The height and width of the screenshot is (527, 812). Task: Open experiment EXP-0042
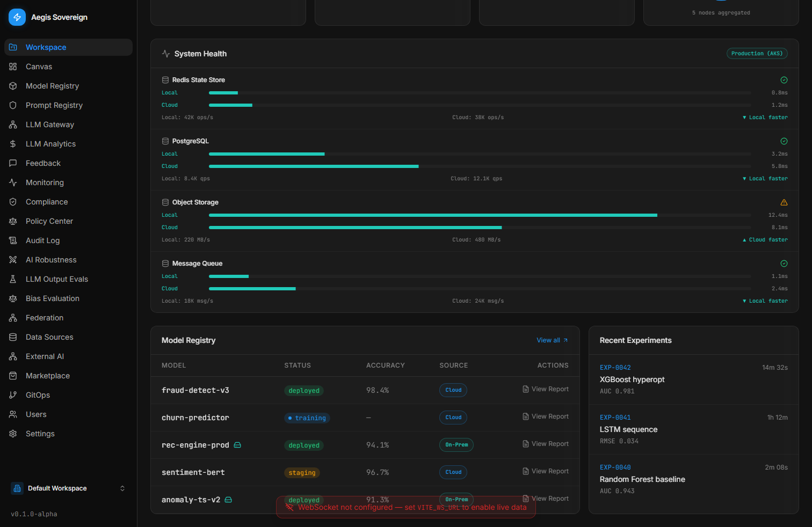click(x=694, y=379)
